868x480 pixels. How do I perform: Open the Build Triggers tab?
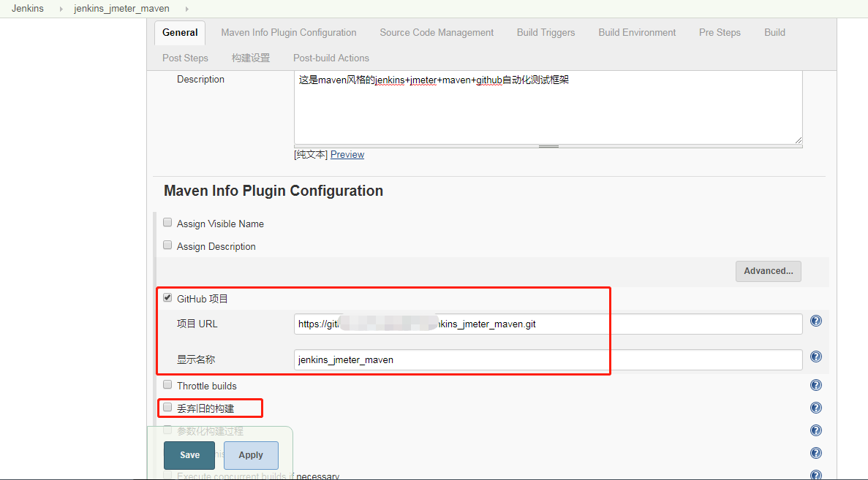click(546, 32)
